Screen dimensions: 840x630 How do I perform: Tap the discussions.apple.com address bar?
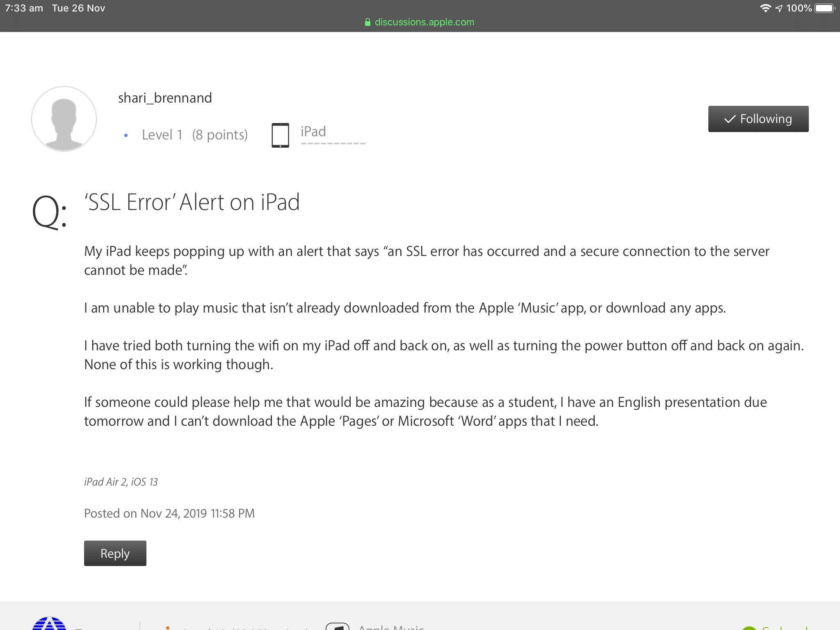coord(424,22)
